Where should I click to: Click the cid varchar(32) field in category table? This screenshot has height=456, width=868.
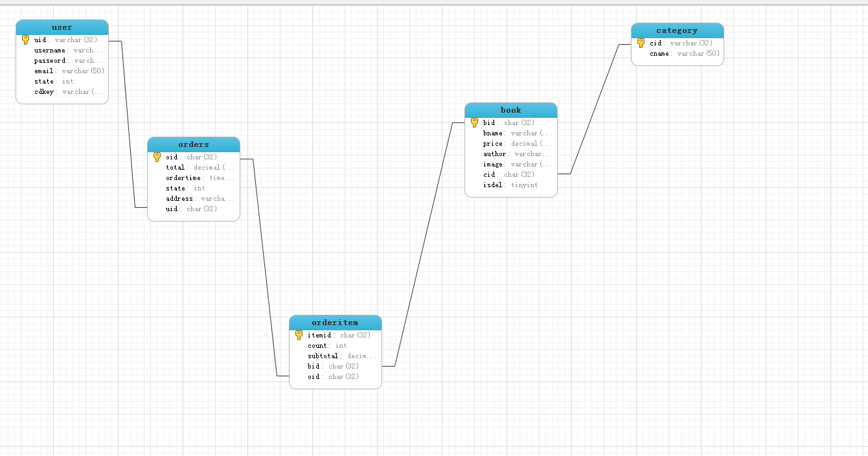click(x=681, y=43)
